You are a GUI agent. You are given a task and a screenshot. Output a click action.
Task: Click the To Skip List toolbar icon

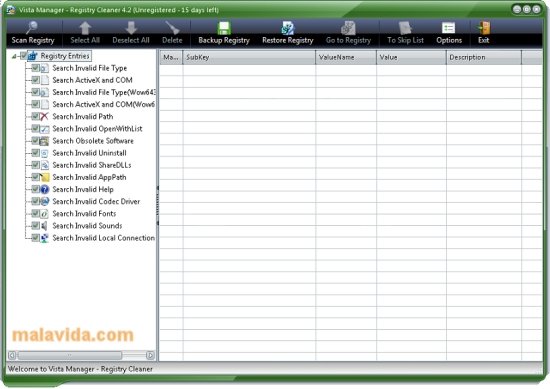405,28
